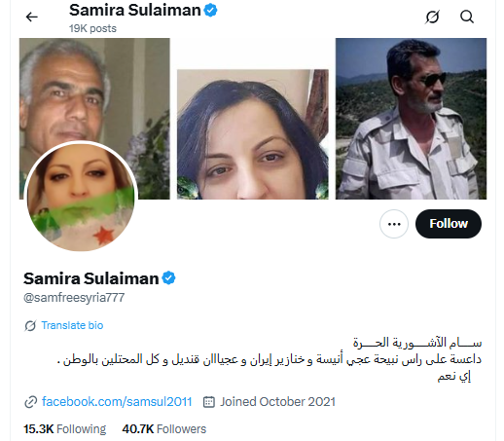The width and height of the screenshot is (504, 441).
Task: View the 15.3K Following list
Action: point(65,429)
